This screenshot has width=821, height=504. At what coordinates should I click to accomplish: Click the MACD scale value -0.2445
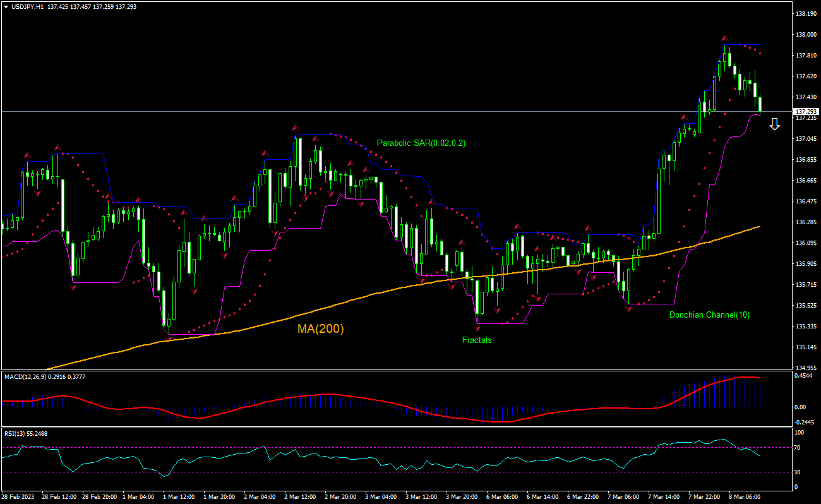point(805,423)
